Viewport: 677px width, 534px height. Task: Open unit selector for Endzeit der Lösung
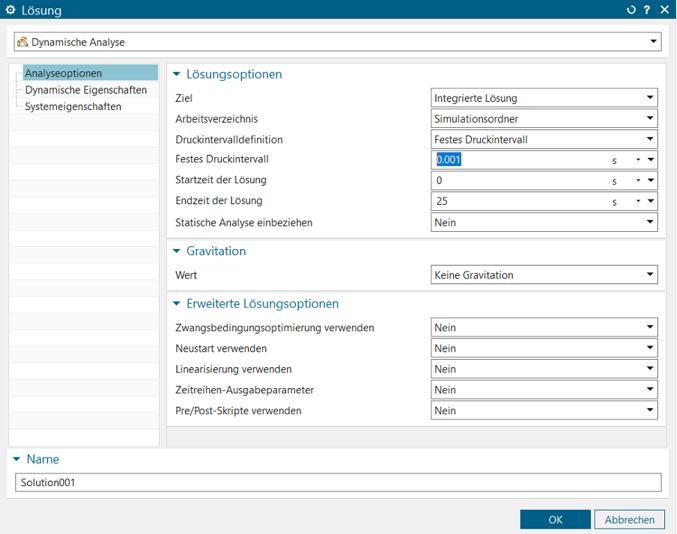pos(637,201)
